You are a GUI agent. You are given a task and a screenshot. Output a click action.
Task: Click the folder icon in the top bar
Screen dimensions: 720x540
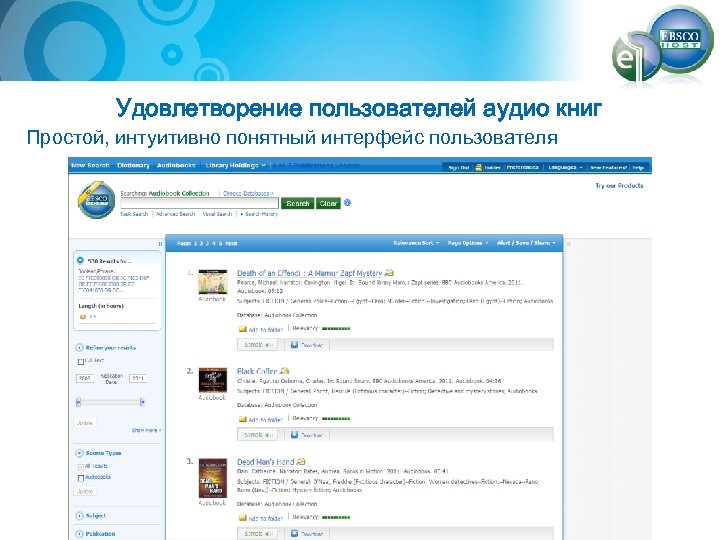[x=478, y=167]
